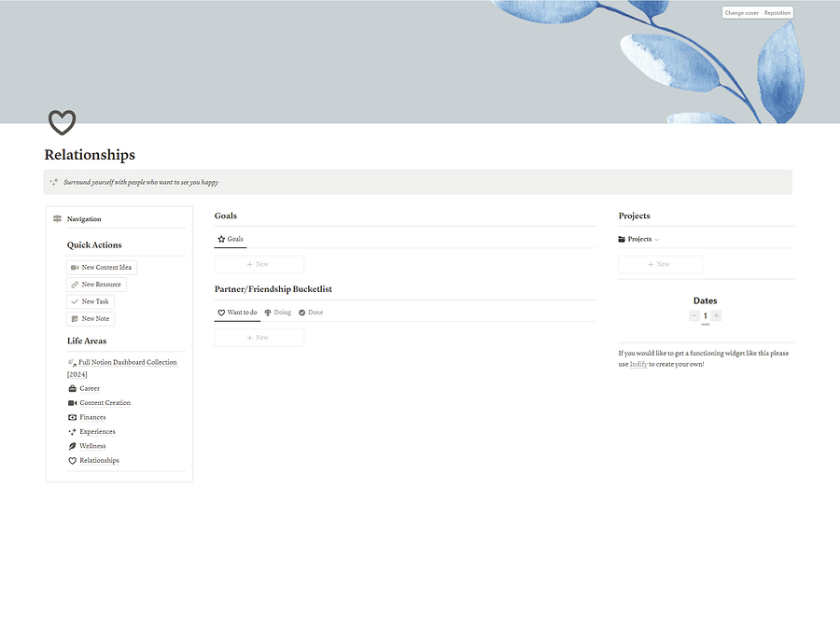Add a new item under Goals
Viewport: 840px width, 641px height.
pos(259,265)
